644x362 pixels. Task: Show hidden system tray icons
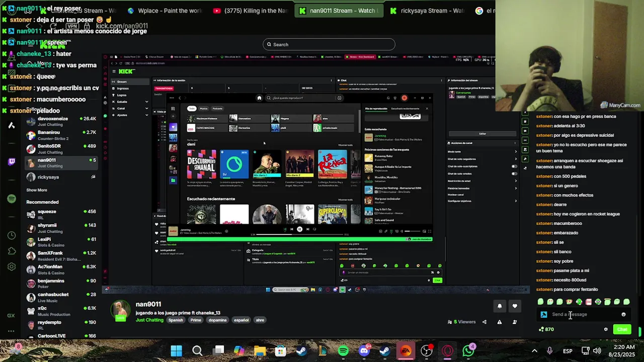click(534, 350)
